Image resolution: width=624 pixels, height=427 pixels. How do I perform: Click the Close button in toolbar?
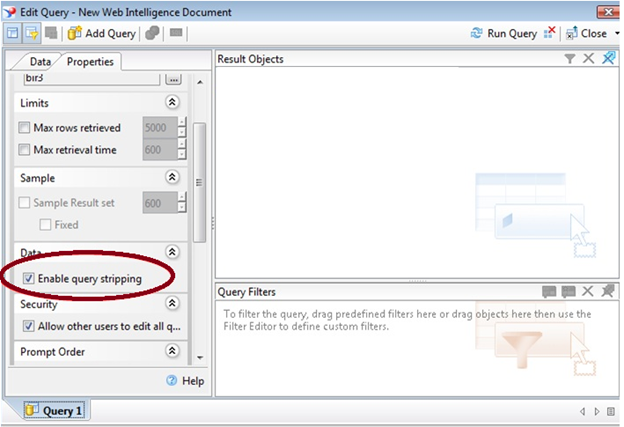click(587, 33)
